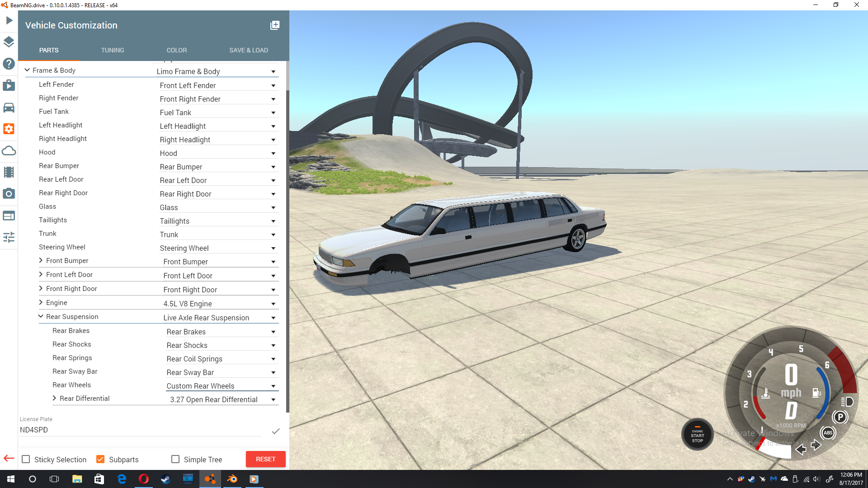Open the orange vehicle config gear icon
The width and height of the screenshot is (868, 488).
(9, 129)
